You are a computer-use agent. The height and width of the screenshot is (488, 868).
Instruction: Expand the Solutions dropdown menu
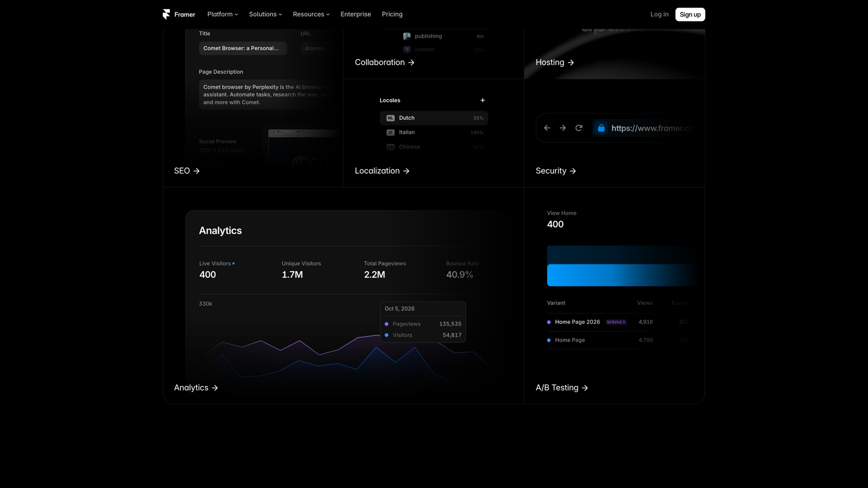(265, 14)
